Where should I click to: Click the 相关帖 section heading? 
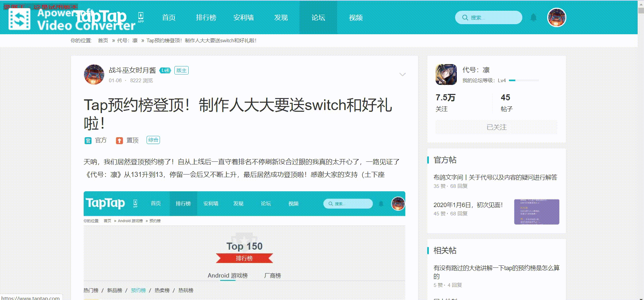click(x=445, y=251)
